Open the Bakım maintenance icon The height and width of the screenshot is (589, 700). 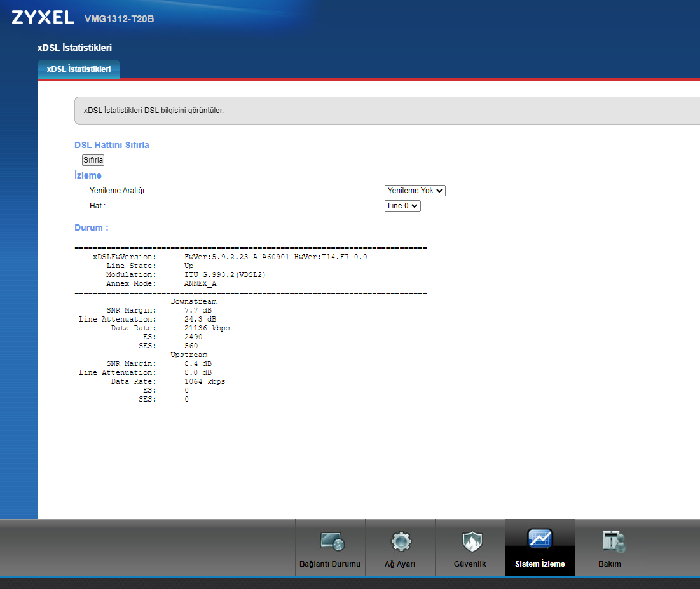point(614,541)
